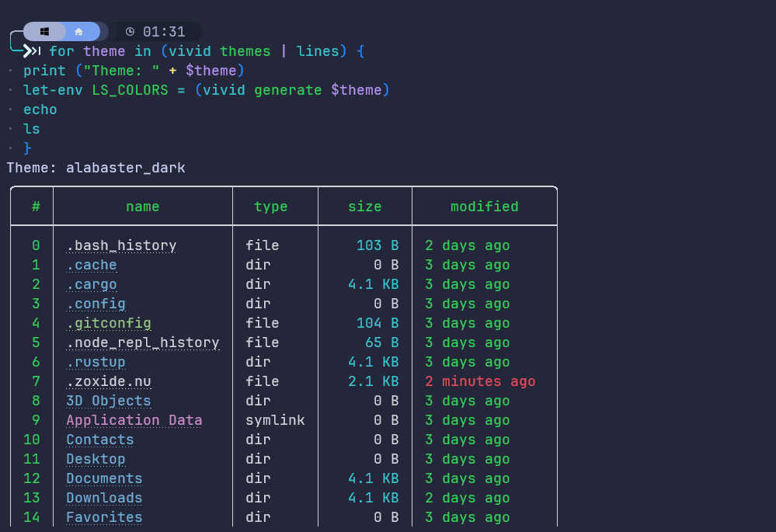Screen dimensions: 776x532
Task: Click the home icon in the prompt
Action: point(78,32)
